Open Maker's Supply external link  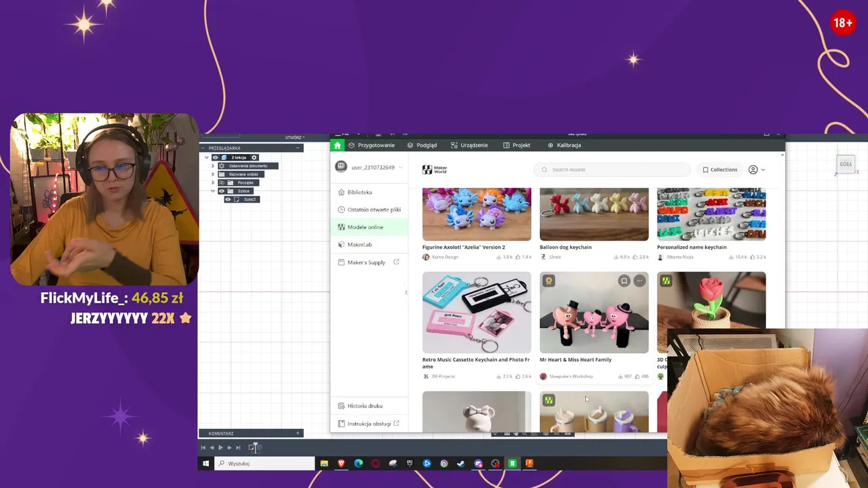pos(370,262)
